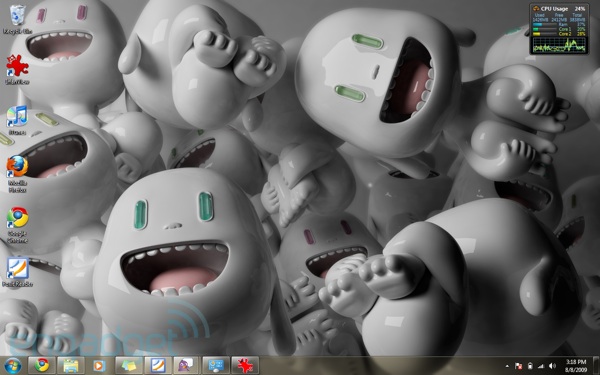600x375 pixels.
Task: Open Sticky Notes in the taskbar
Action: [x=129, y=365]
